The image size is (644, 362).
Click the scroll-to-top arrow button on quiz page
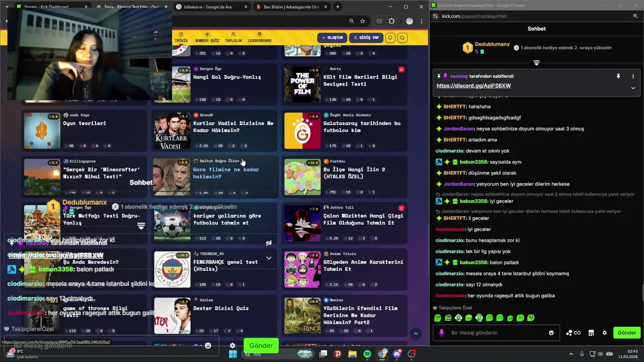click(x=416, y=333)
